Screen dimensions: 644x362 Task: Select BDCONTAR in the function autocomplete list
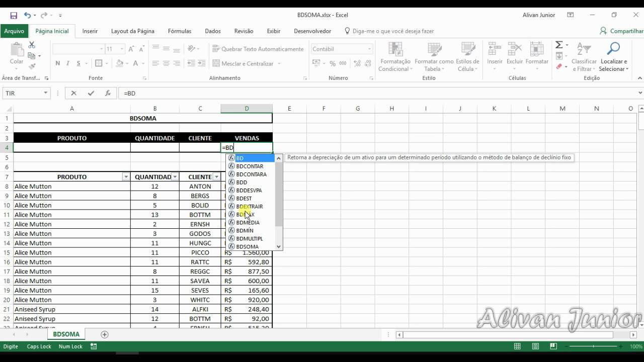(251, 166)
